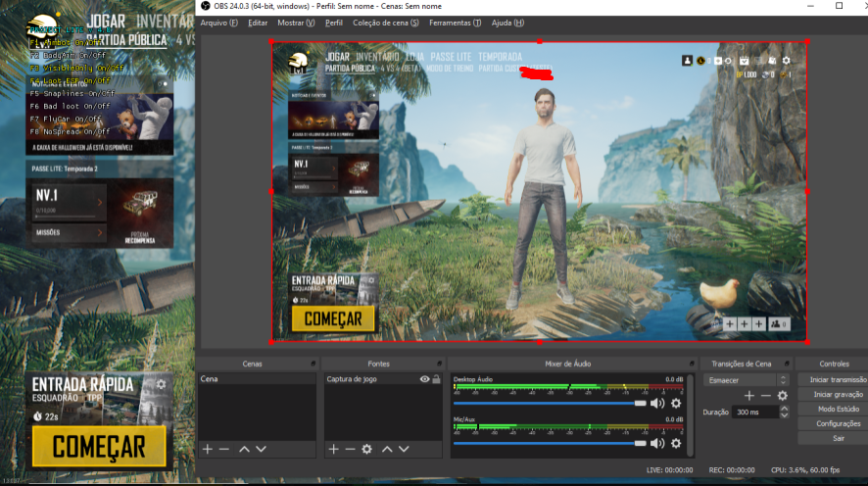Click COMEÇAR in background game window
Image resolution: width=868 pixels, height=486 pixels.
pyautogui.click(x=99, y=446)
